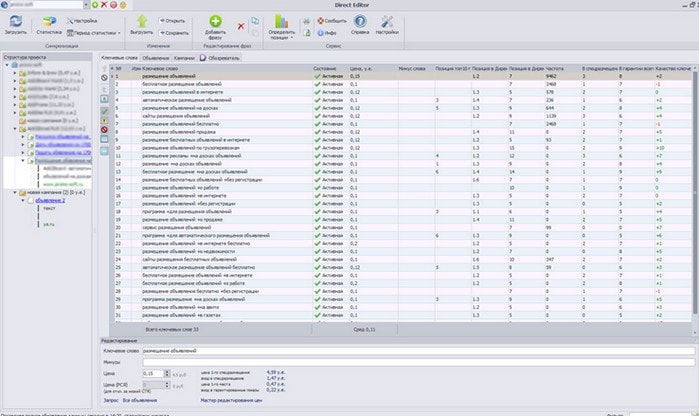Click the red stop icon in vertical toolbar
Viewport: 699px width, 416px height.
pos(105,128)
